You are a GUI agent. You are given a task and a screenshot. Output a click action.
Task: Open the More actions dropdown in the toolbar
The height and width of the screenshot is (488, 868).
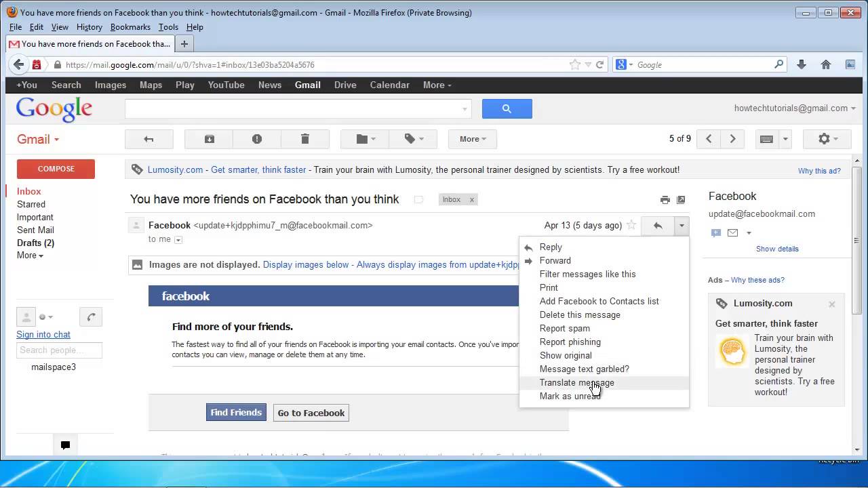pyautogui.click(x=473, y=139)
